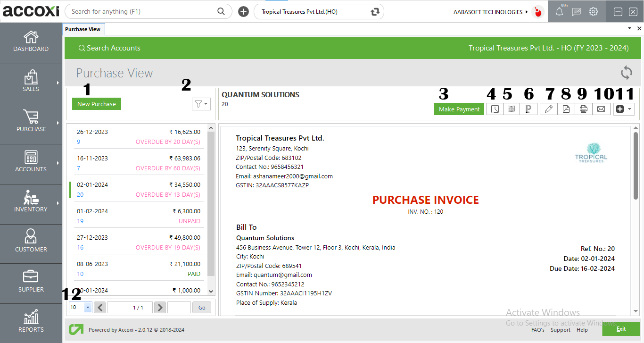Open Accoxi settings via the gear icon
Screen dimensions: 644x343
click(x=593, y=11)
